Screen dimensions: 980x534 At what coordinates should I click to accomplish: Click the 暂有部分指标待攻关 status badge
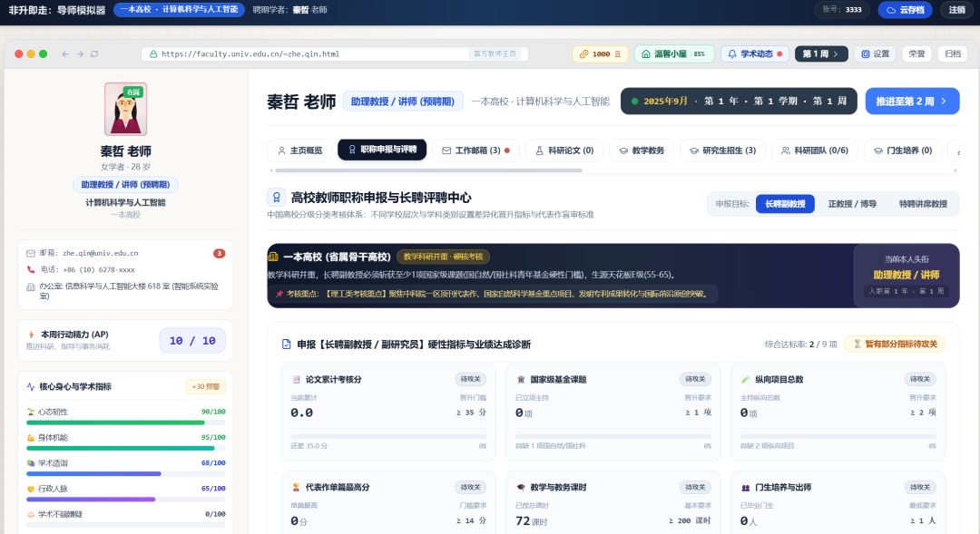(895, 345)
